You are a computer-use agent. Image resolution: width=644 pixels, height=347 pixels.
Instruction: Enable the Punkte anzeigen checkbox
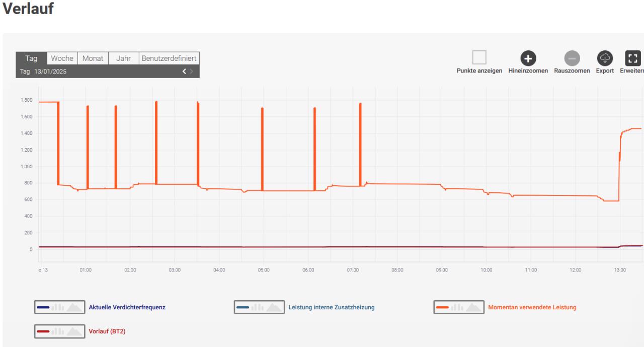(x=479, y=57)
